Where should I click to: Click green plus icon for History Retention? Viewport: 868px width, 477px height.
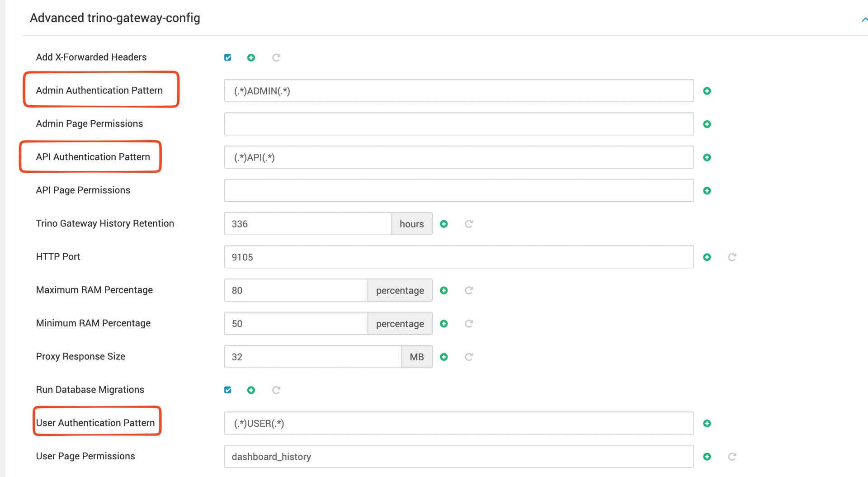pos(444,224)
